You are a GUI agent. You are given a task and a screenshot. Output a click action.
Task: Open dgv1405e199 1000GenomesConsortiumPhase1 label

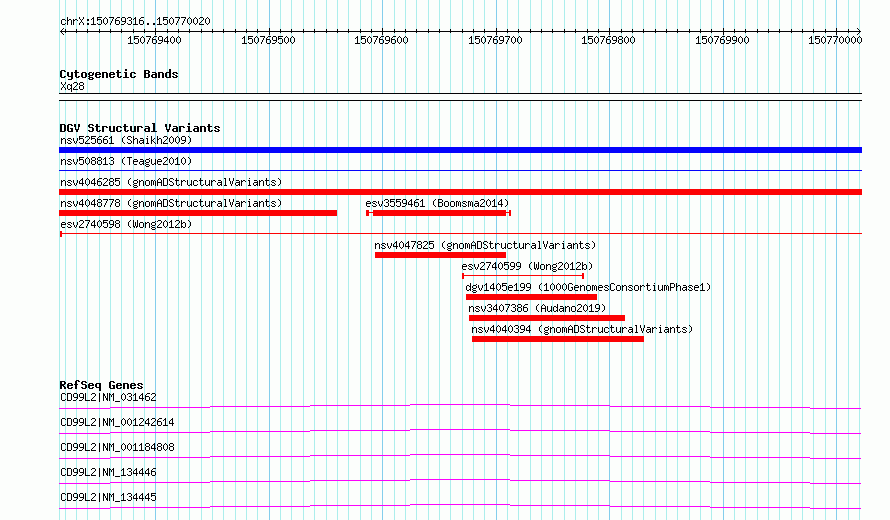[x=588, y=287]
